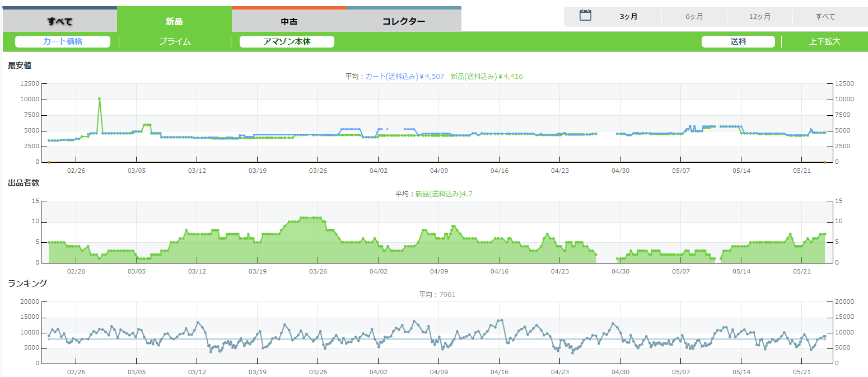Toggle the カート価格 filter

(x=63, y=41)
